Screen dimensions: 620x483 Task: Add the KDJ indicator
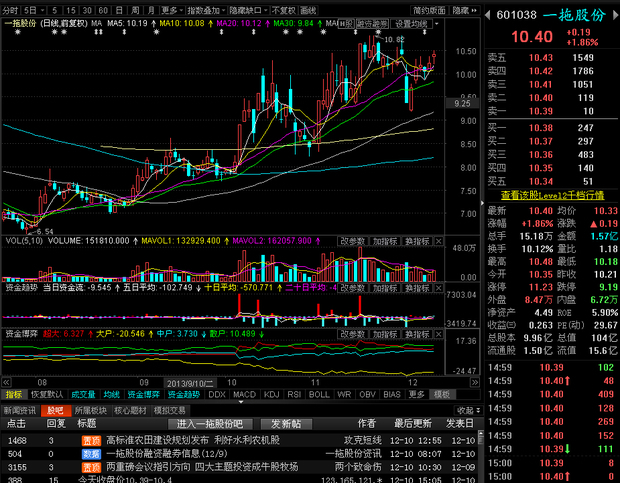pyautogui.click(x=271, y=394)
